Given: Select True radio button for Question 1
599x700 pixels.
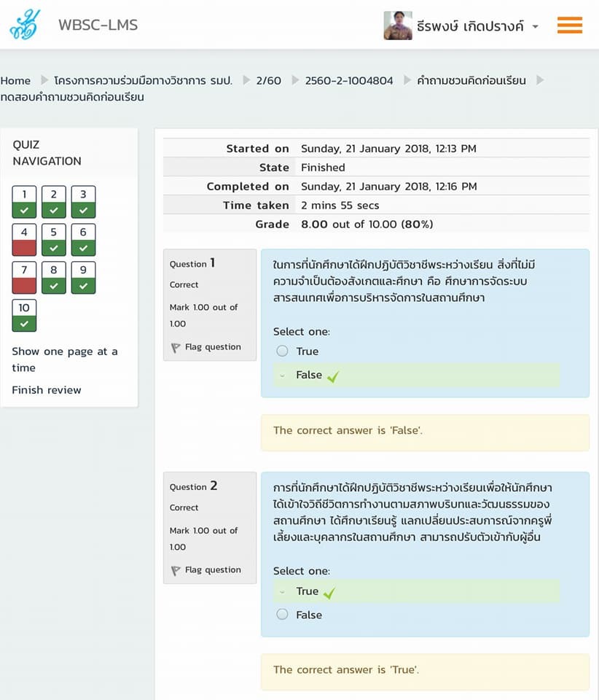Looking at the screenshot, I should click(283, 351).
